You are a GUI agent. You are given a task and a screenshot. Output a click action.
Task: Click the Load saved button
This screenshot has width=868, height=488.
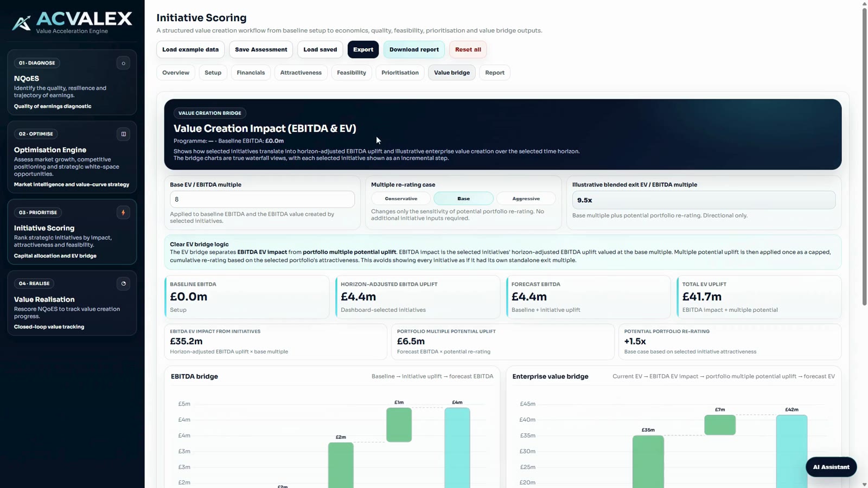320,49
